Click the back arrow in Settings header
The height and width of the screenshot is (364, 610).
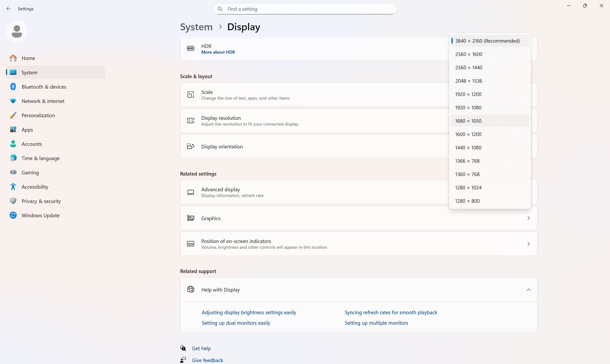(9, 9)
